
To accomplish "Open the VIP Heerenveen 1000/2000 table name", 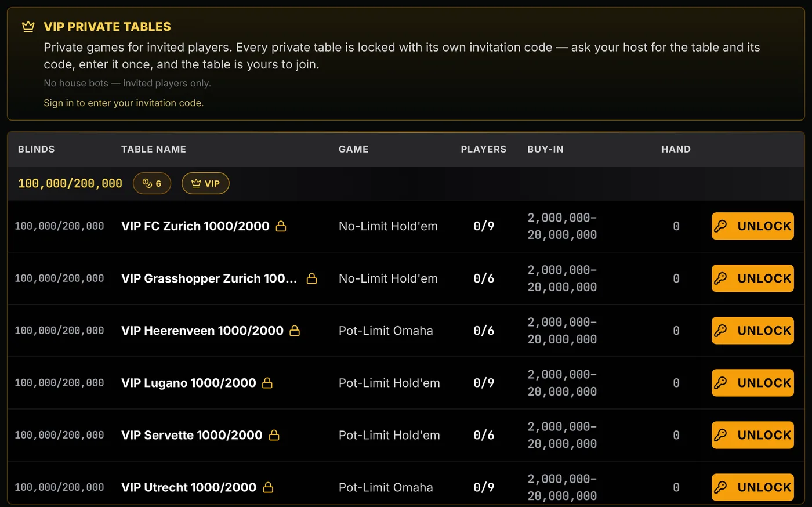I will [202, 331].
